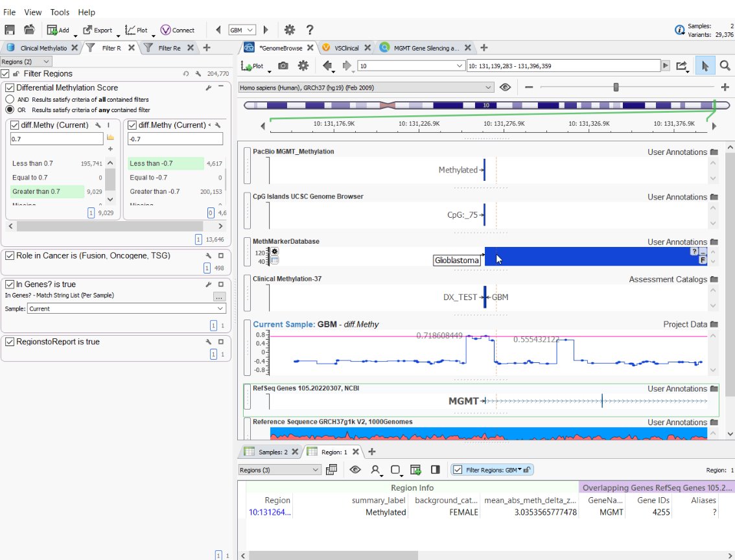
Task: Navigate back in genome browser history
Action: tap(327, 66)
